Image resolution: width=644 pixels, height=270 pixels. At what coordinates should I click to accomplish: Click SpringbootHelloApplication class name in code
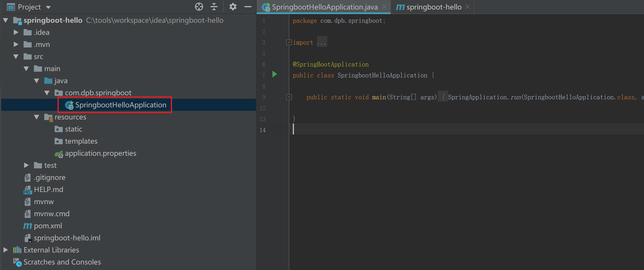[x=383, y=75]
